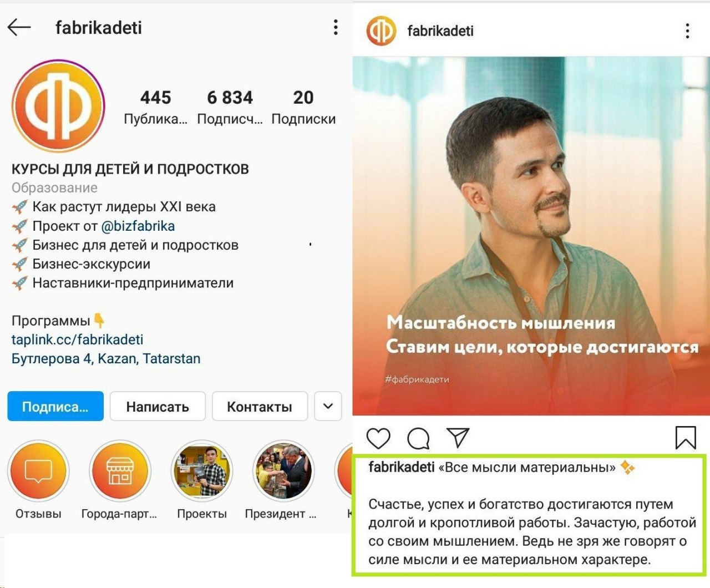Viewport: 710px width, 588px height.
Task: Open the Контакты button
Action: tap(260, 406)
